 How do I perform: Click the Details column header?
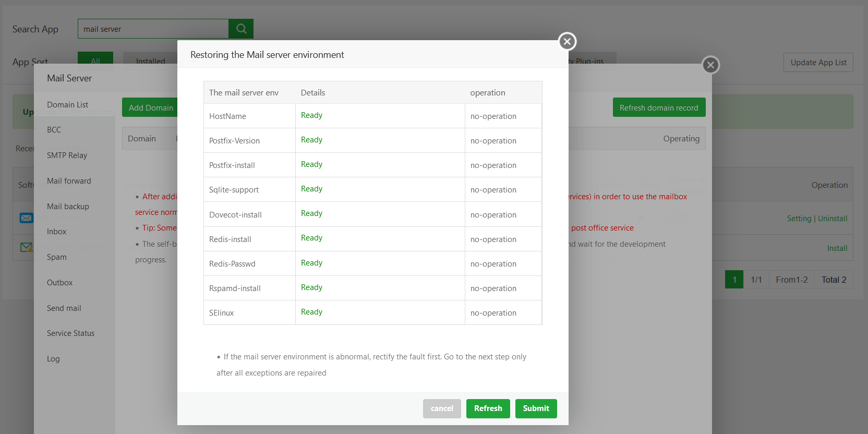(x=313, y=93)
